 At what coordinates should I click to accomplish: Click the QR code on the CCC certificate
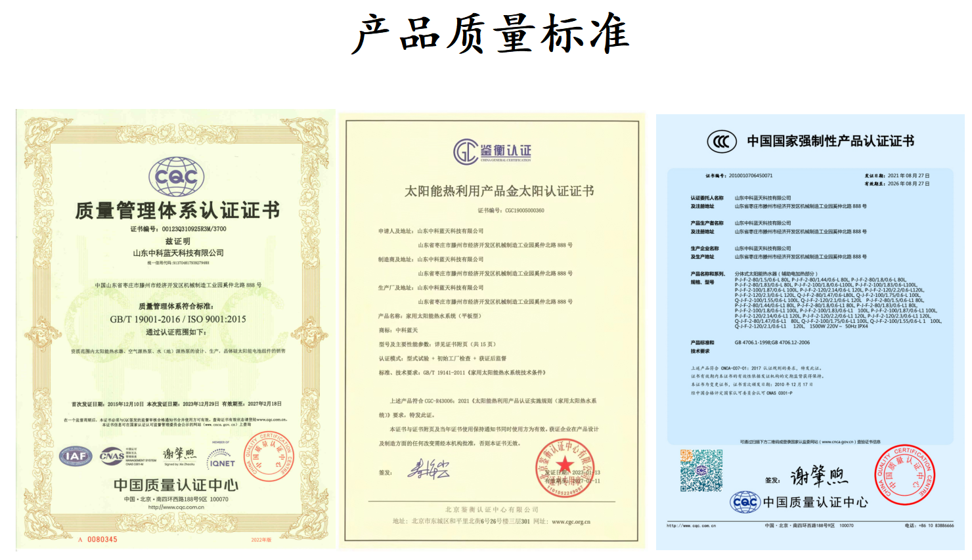click(x=701, y=471)
